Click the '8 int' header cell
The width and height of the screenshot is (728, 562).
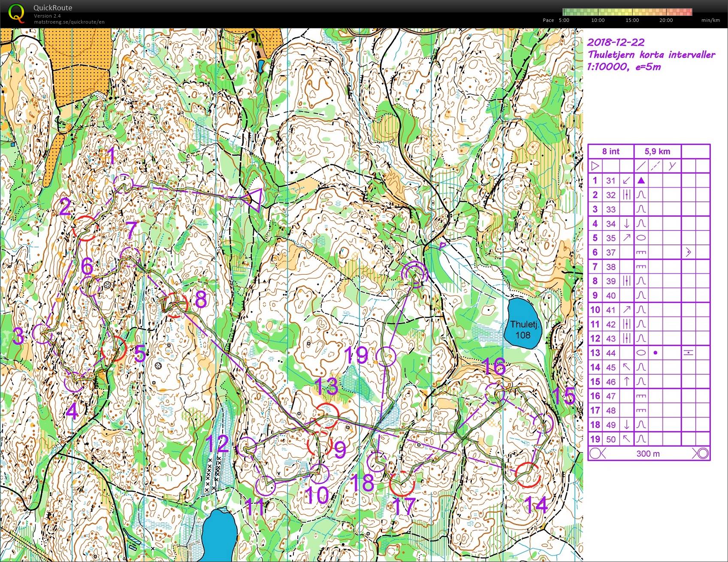[x=610, y=151]
